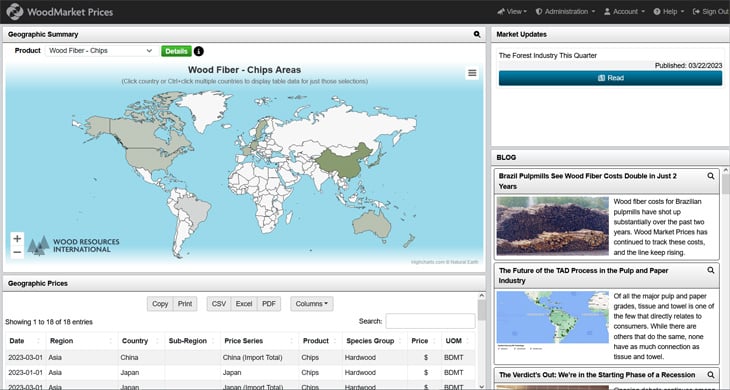Click Sign Out in the top bar

[710, 12]
